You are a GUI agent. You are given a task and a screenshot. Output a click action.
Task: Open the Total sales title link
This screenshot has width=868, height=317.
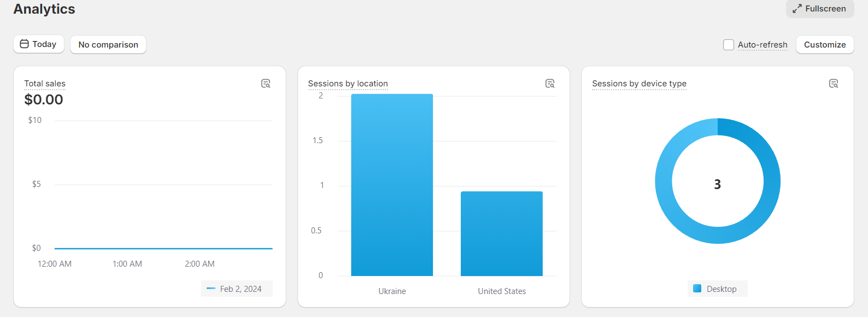coord(45,84)
